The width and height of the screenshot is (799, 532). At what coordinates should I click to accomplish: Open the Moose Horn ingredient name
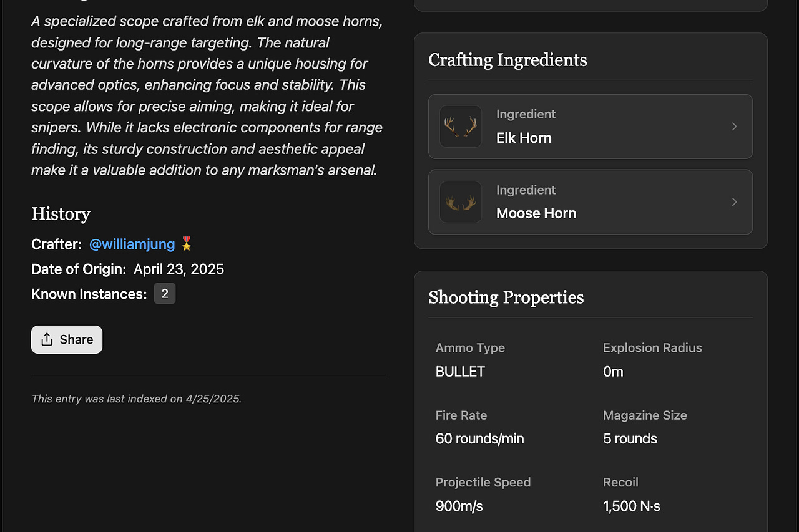(536, 213)
